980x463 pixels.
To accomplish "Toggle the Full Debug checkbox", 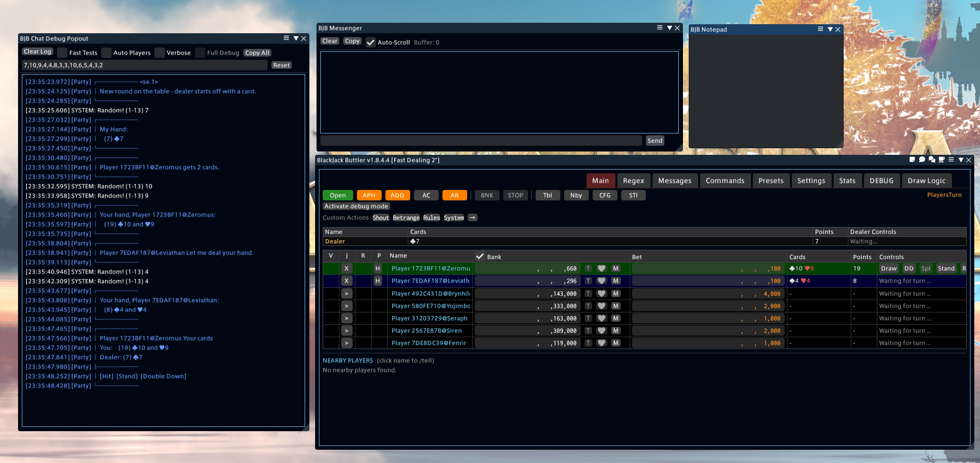I will click(200, 53).
